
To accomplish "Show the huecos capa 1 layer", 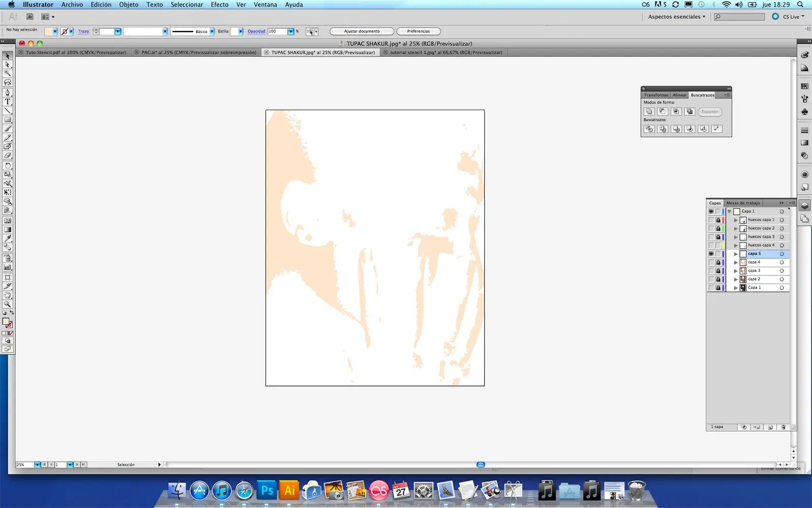I will 711,220.
